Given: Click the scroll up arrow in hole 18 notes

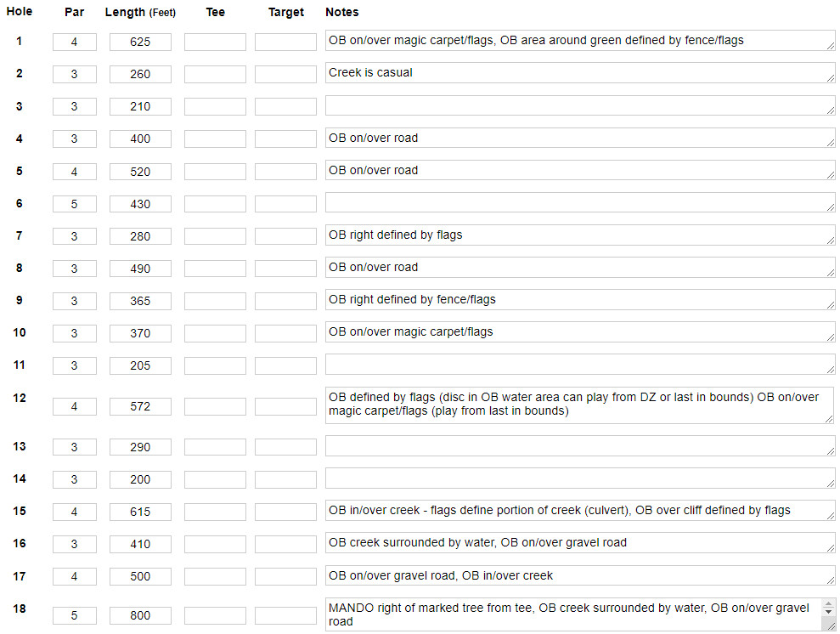Looking at the screenshot, I should [x=829, y=604].
